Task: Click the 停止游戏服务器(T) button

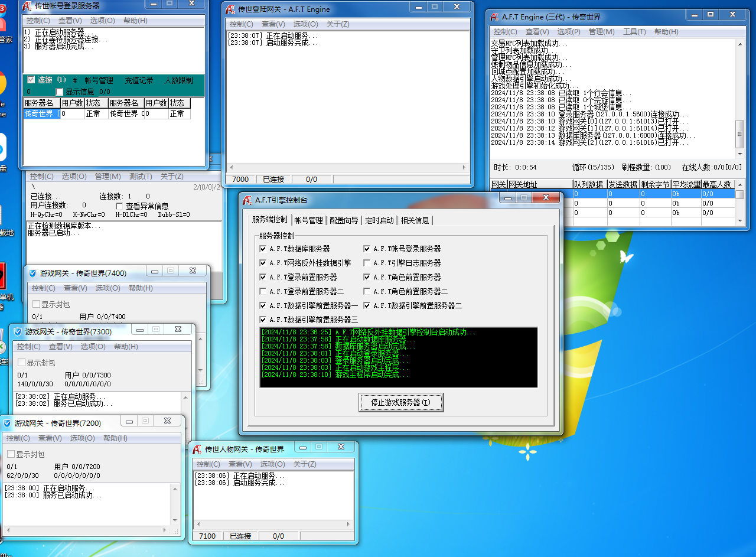Action: (x=401, y=402)
